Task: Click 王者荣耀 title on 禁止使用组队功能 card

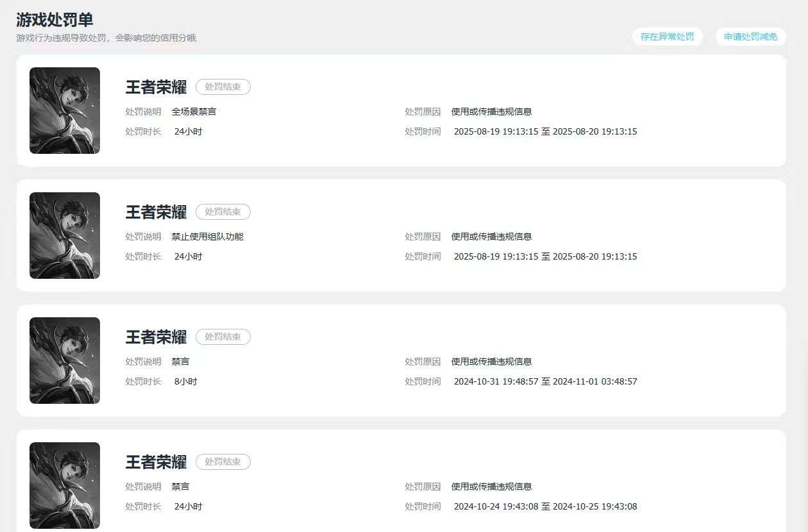Action: point(156,212)
